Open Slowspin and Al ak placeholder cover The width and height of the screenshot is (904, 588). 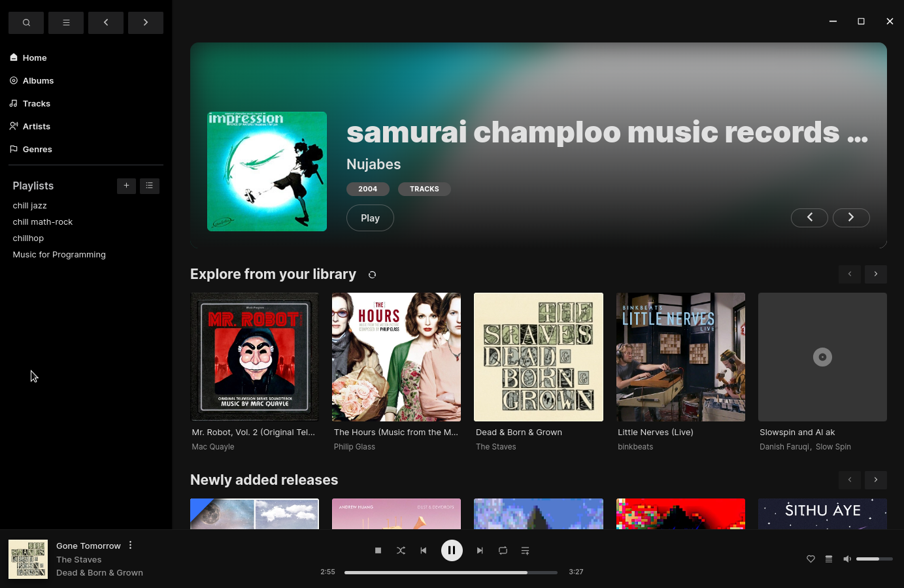tap(822, 357)
